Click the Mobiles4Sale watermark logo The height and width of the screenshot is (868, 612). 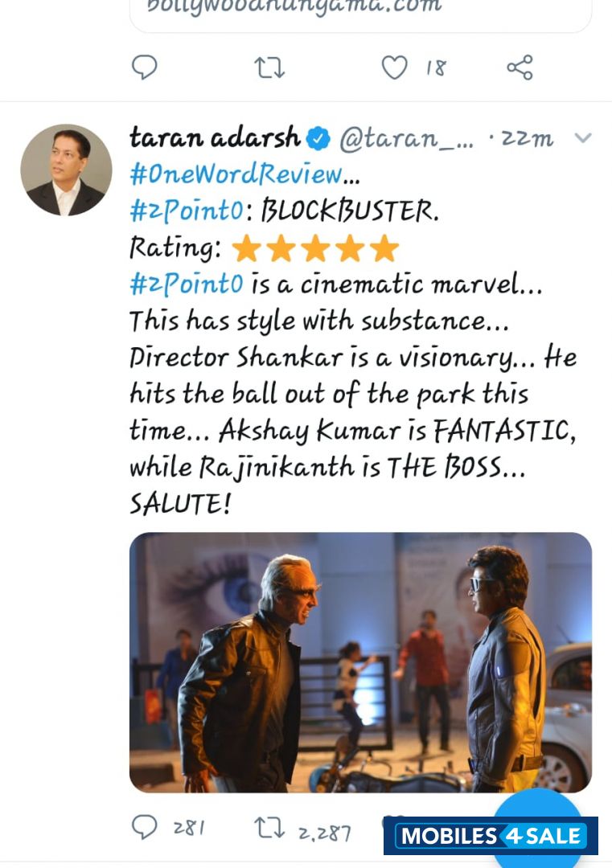tap(491, 836)
